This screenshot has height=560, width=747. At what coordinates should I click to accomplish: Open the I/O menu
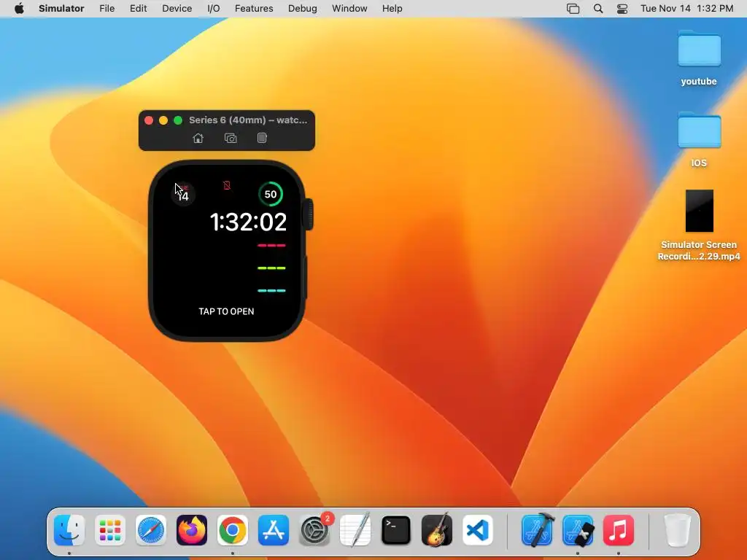click(214, 9)
